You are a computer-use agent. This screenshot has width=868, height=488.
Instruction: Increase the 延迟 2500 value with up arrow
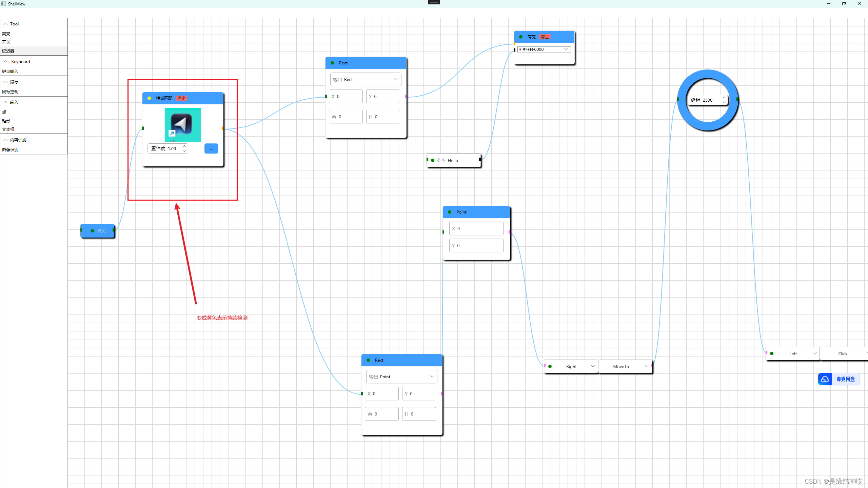(724, 98)
